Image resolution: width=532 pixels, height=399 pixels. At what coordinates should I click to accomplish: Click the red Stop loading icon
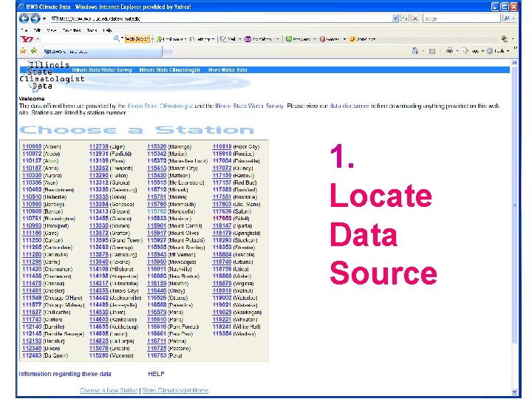coord(415,18)
